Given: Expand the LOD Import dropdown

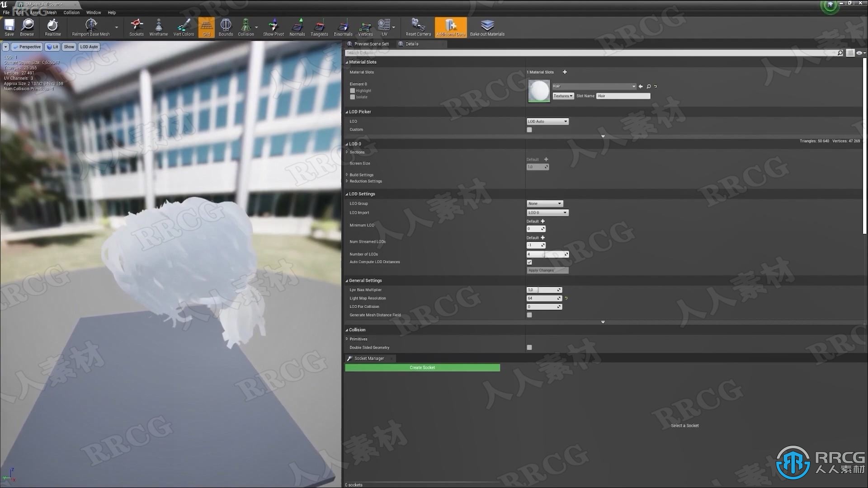Looking at the screenshot, I should 547,212.
